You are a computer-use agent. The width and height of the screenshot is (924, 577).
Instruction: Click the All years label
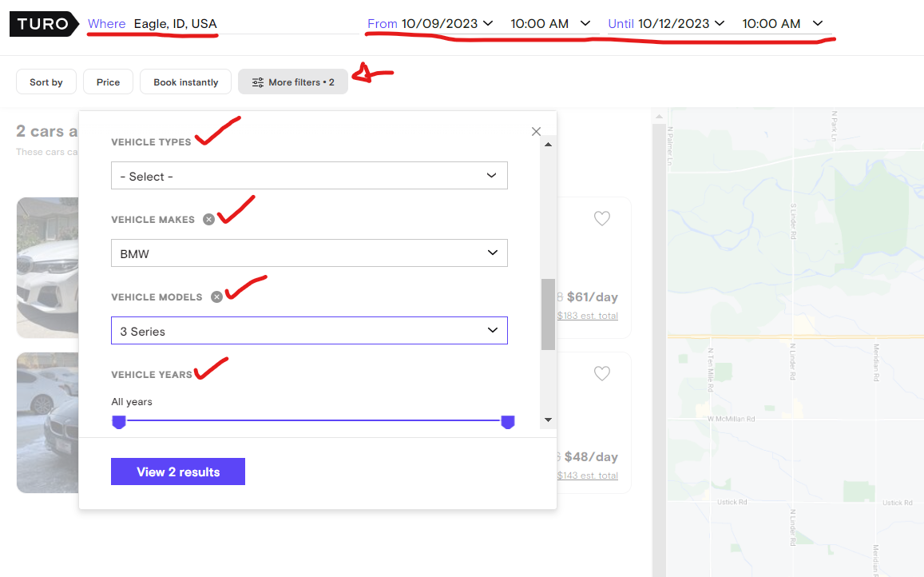coord(132,402)
